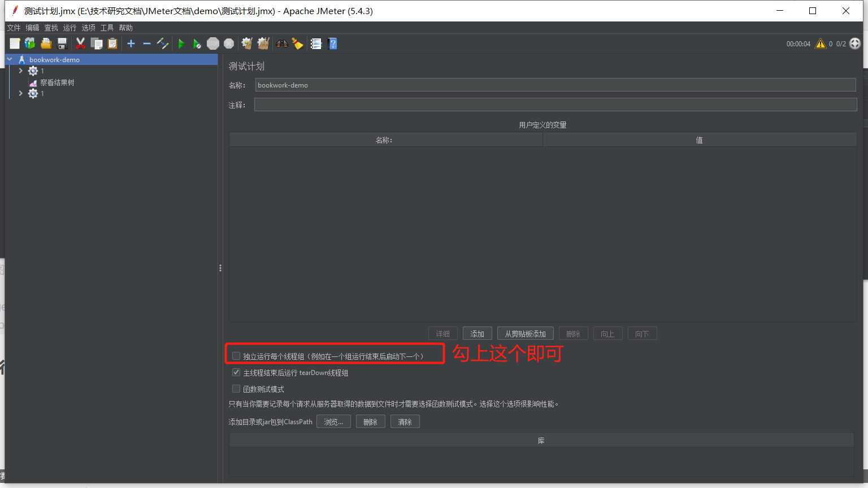
Task: Open the Templates icon
Action: tap(30, 43)
